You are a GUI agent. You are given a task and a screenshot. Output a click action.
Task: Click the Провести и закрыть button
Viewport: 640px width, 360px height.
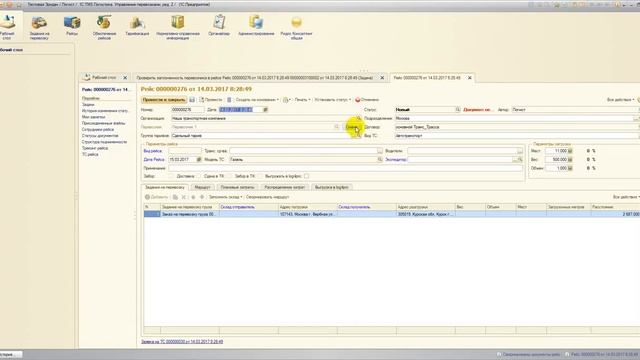tap(164, 100)
